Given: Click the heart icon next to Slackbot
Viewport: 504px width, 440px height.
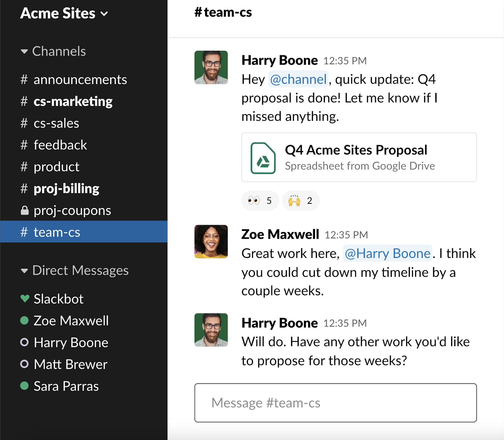Looking at the screenshot, I should tap(25, 299).
